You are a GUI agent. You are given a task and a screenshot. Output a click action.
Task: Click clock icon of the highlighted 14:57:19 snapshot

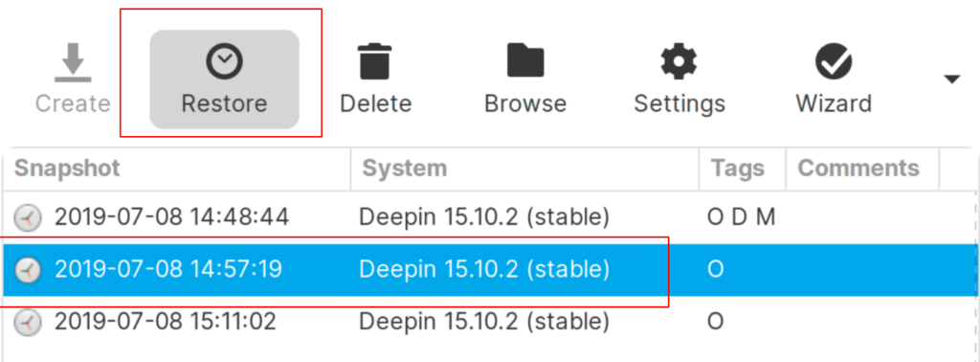[x=28, y=270]
